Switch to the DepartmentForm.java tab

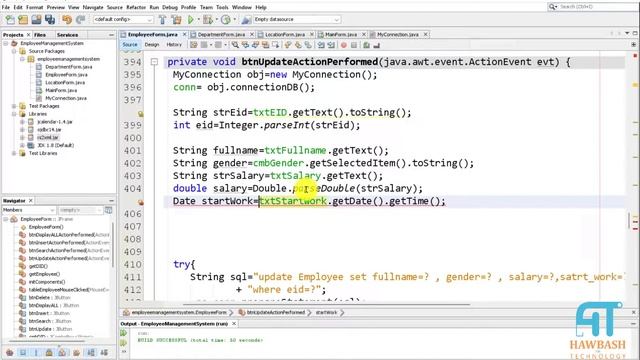221,34
